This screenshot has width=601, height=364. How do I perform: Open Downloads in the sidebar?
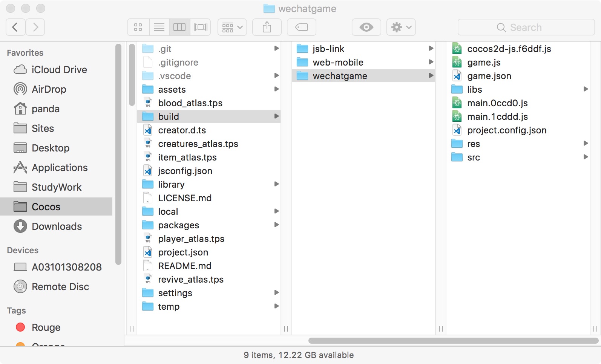coord(57,226)
